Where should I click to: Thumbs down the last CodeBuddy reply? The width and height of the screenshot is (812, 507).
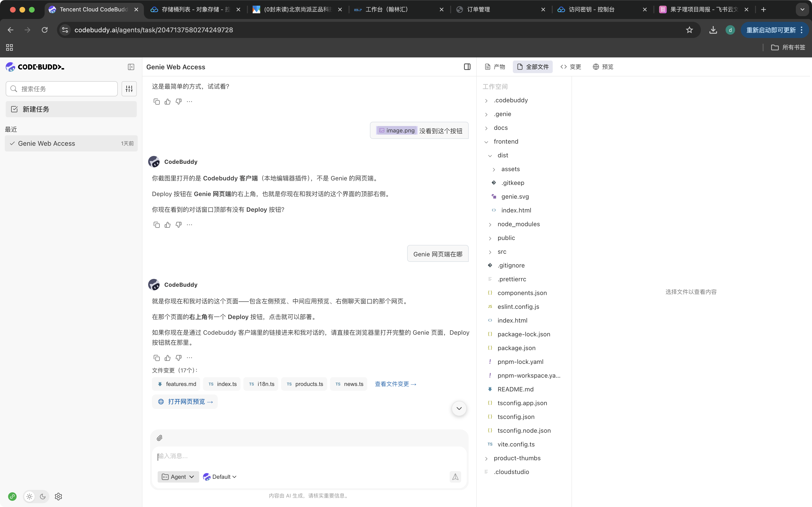click(x=179, y=358)
